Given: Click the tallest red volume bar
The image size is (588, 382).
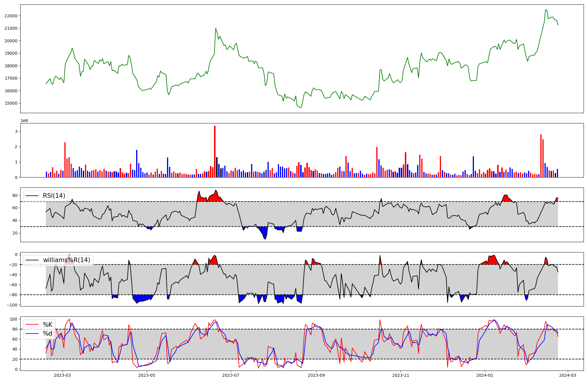Looking at the screenshot, I should [x=215, y=151].
